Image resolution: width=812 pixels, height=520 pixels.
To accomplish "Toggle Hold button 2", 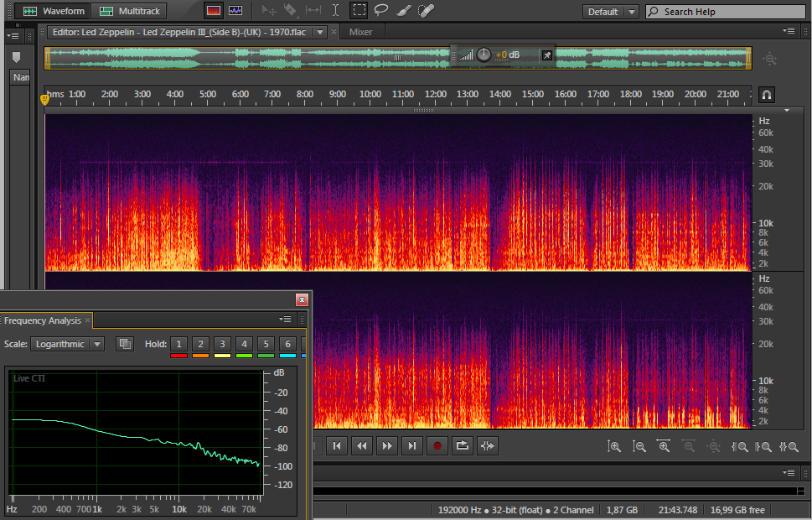I will coord(200,344).
